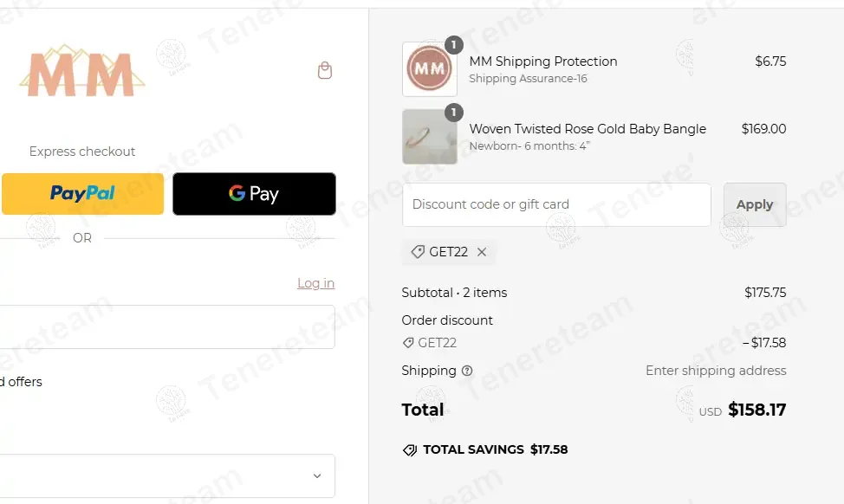Image resolution: width=844 pixels, height=504 pixels.
Task: Click the quantity badge on MM Shipping Protection
Action: click(454, 45)
